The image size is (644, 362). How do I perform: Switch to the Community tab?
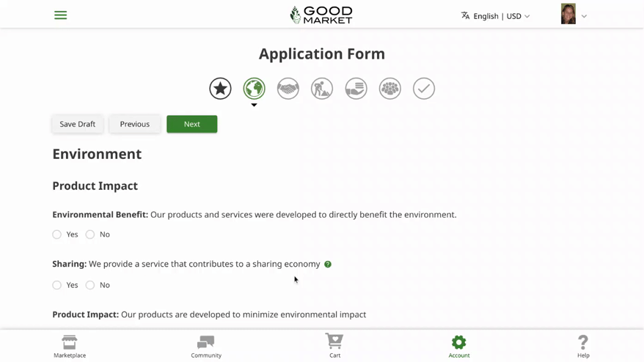pos(206,347)
